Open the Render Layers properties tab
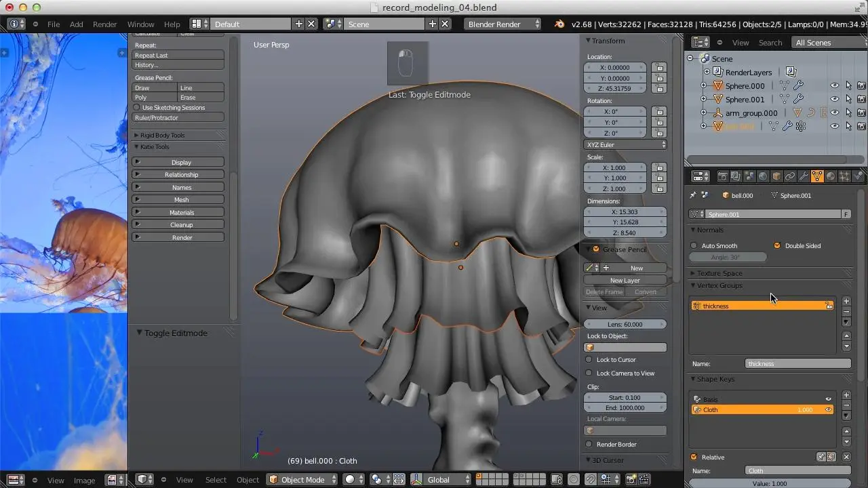 (x=736, y=176)
